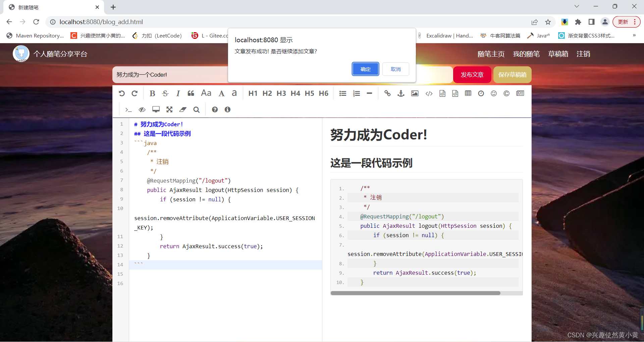The width and height of the screenshot is (644, 342).
Task: Confirm dialog with 确定 button
Action: pos(366,69)
